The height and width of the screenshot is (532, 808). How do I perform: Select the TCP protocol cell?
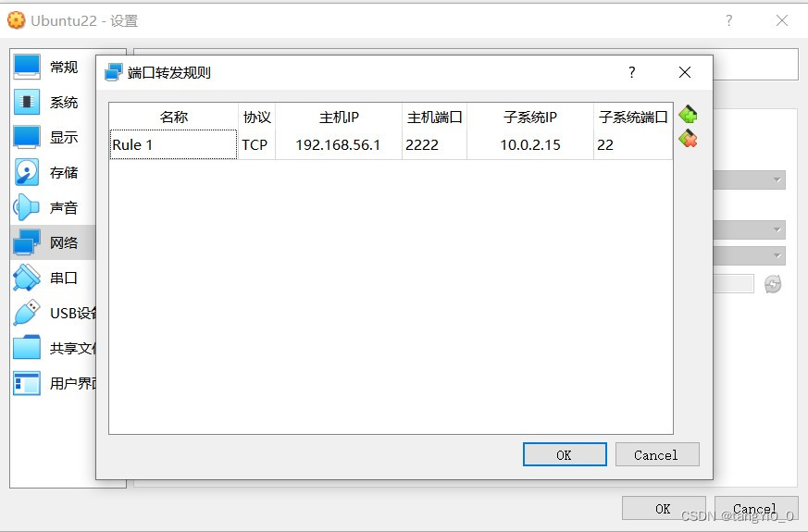(256, 144)
